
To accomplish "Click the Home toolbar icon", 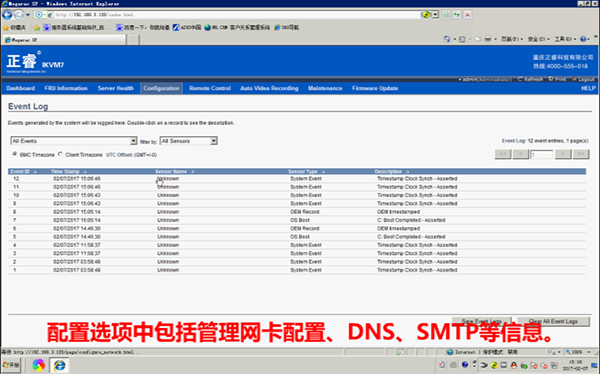I will 447,39.
